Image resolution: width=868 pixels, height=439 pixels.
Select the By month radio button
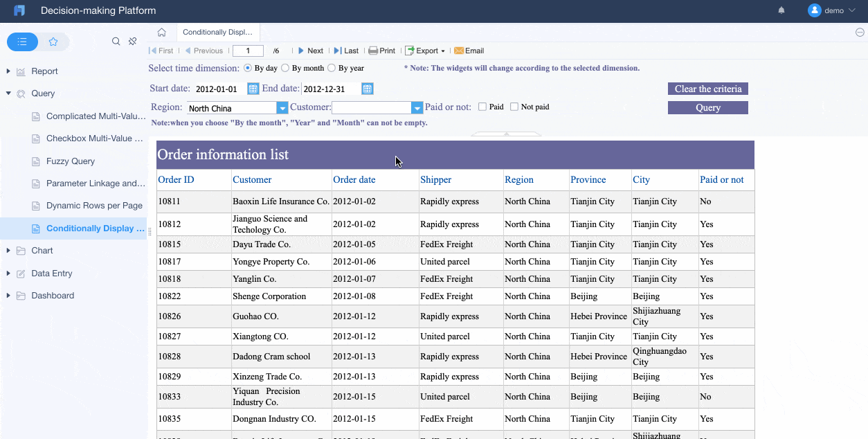pyautogui.click(x=285, y=68)
